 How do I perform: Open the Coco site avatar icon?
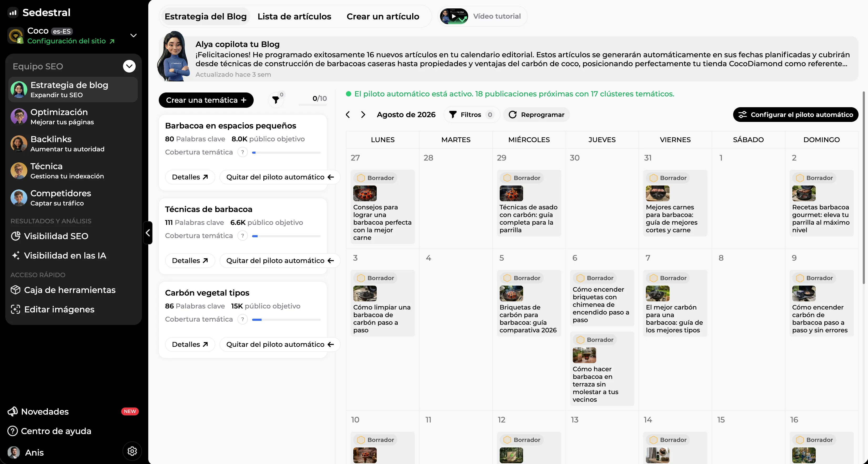pyautogui.click(x=16, y=36)
